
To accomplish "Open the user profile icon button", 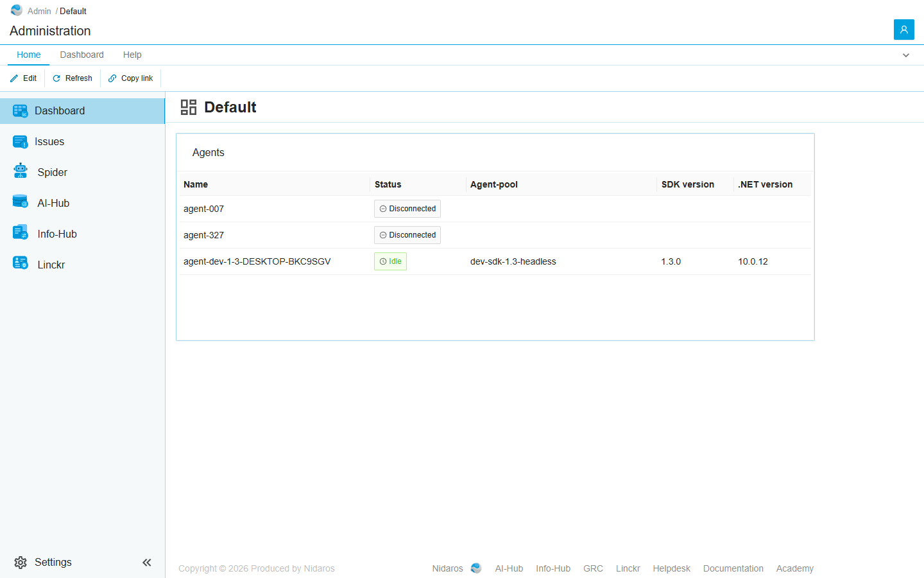I will 903,30.
